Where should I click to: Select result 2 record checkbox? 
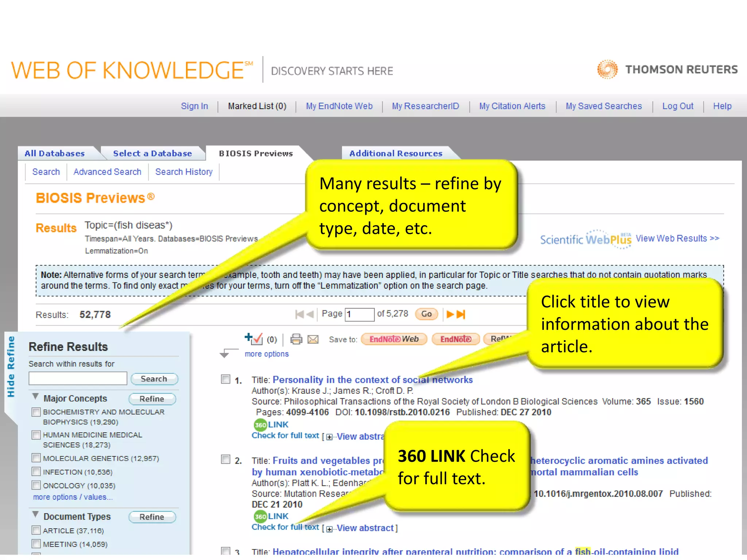tap(226, 459)
